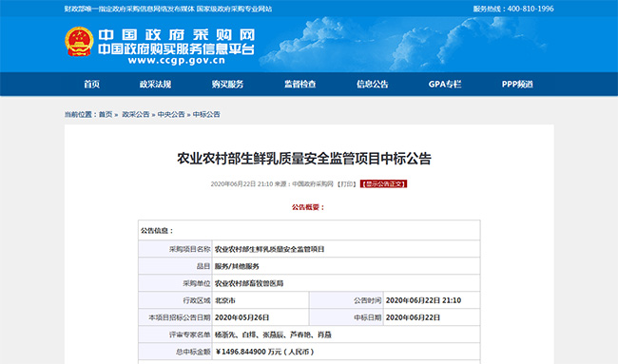Follow the 中央公告 breadcrumb link
Viewport: 618px width, 364px height.
tap(171, 114)
